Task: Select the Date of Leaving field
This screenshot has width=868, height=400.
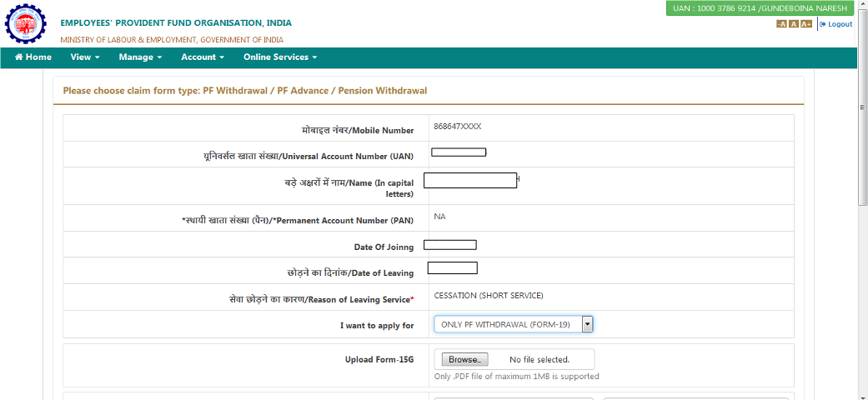Action: 452,267
